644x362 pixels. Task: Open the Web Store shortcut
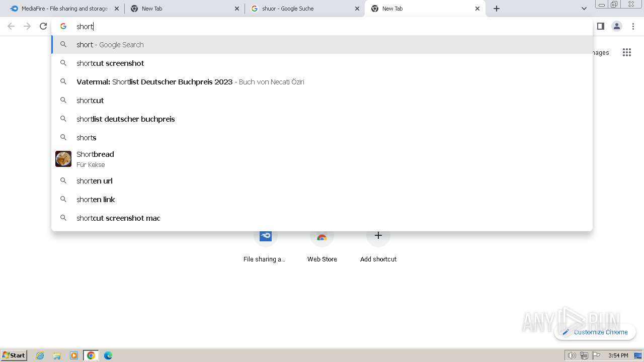[x=322, y=245]
